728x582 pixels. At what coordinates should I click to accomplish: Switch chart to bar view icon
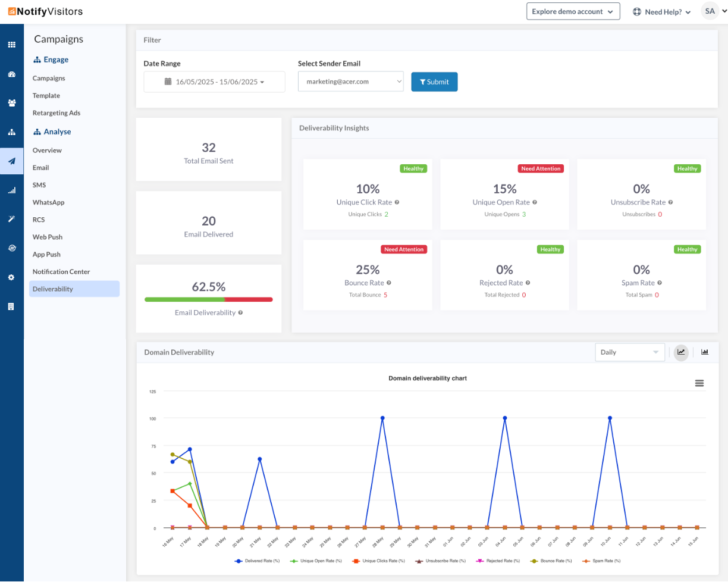[705, 352]
